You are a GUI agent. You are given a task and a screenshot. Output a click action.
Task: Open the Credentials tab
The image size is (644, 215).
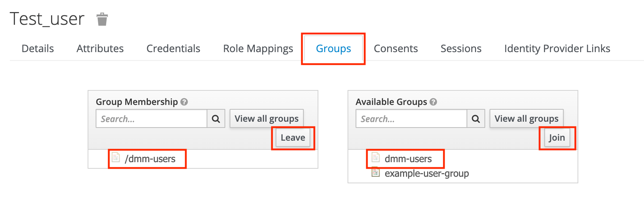click(x=173, y=48)
